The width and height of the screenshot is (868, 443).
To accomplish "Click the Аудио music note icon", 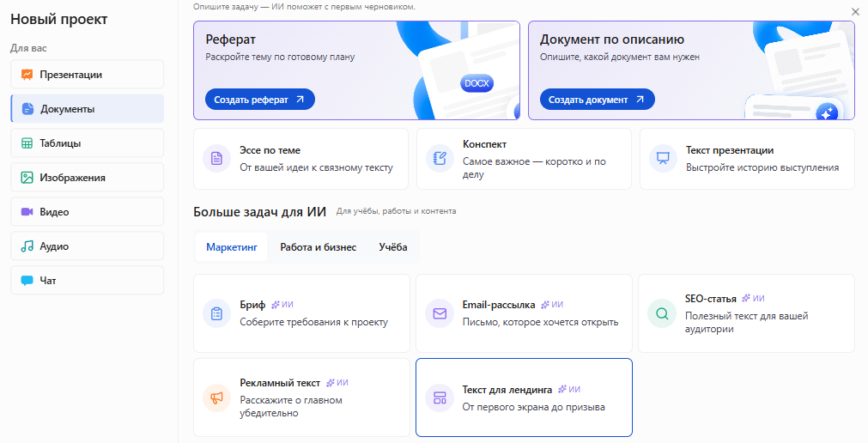I will pyautogui.click(x=27, y=246).
